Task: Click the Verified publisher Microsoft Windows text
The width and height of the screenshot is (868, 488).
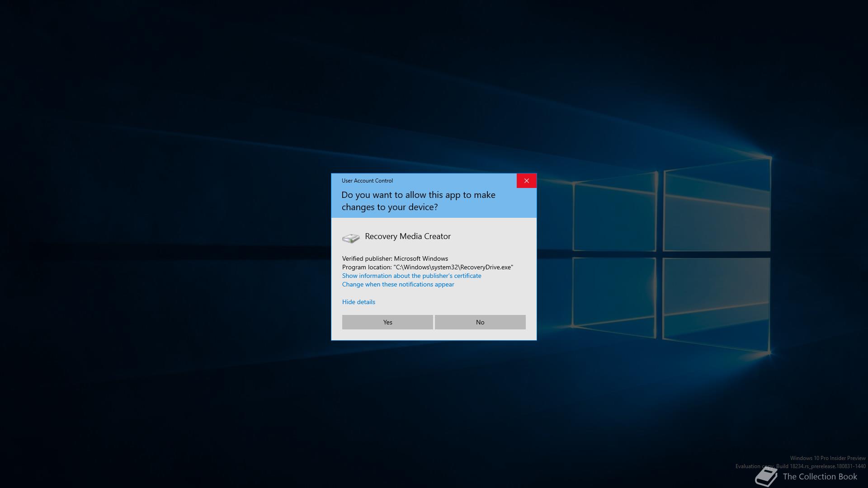Action: 395,258
